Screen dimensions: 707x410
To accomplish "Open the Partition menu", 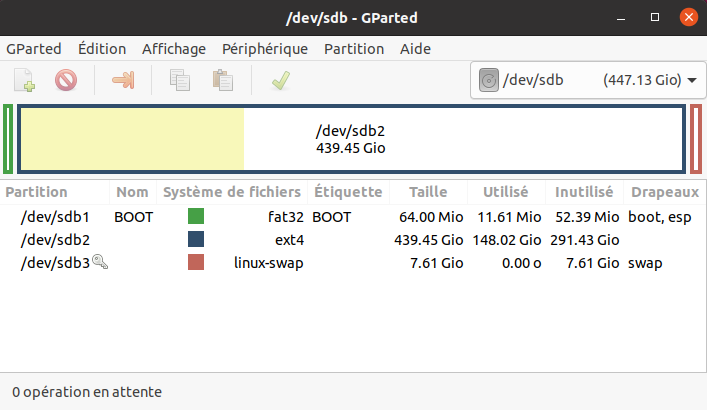I will [x=354, y=49].
